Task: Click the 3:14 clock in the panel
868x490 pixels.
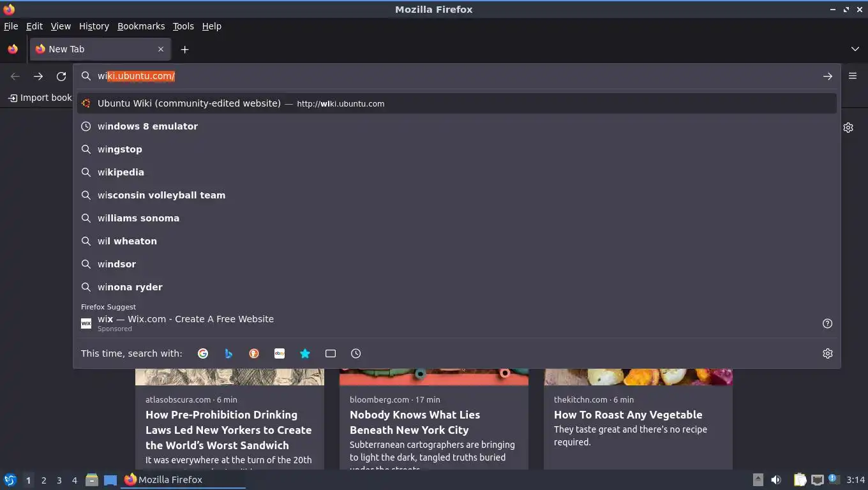Action: [x=855, y=480]
